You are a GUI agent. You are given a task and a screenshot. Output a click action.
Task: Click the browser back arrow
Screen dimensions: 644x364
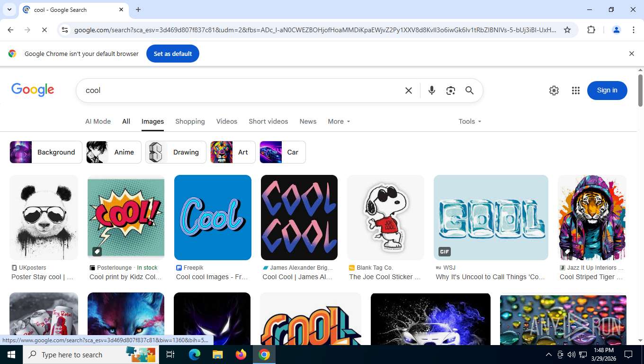pyautogui.click(x=10, y=30)
